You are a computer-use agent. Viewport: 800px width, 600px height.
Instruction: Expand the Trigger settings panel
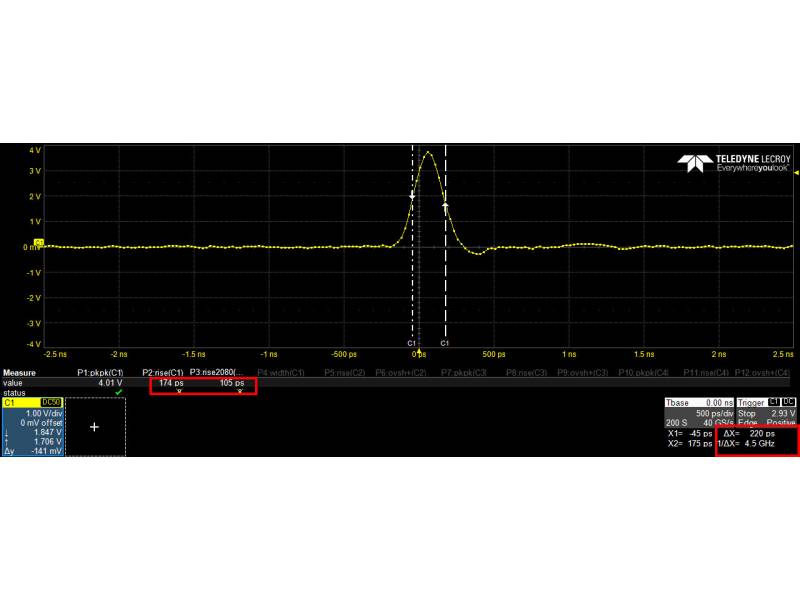pyautogui.click(x=749, y=402)
